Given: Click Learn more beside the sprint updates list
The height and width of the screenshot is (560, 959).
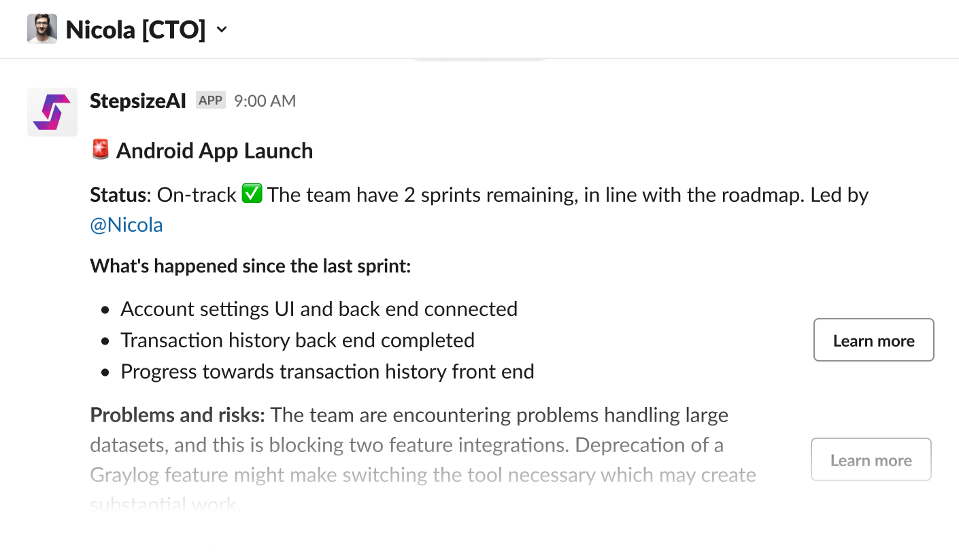Looking at the screenshot, I should [x=873, y=340].
